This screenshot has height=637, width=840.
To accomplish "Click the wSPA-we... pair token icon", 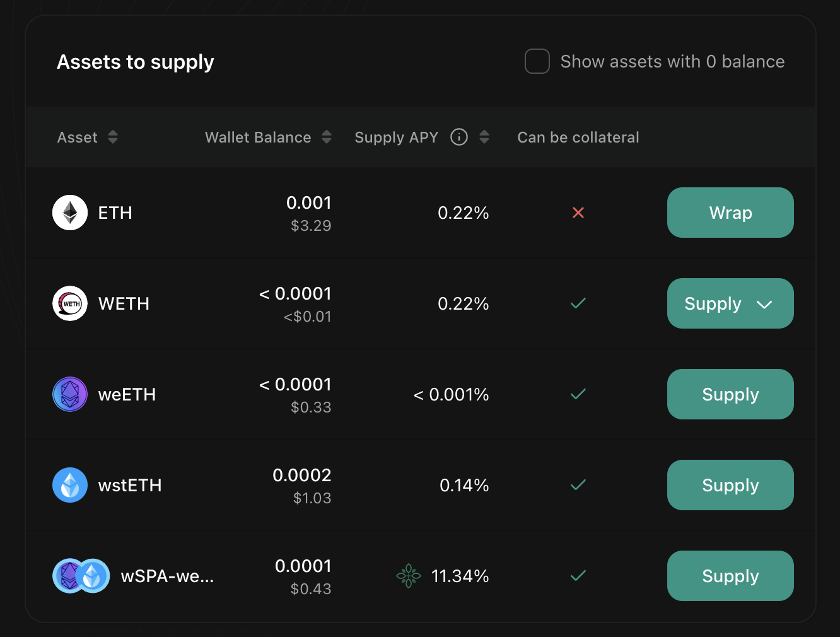I will pyautogui.click(x=81, y=576).
